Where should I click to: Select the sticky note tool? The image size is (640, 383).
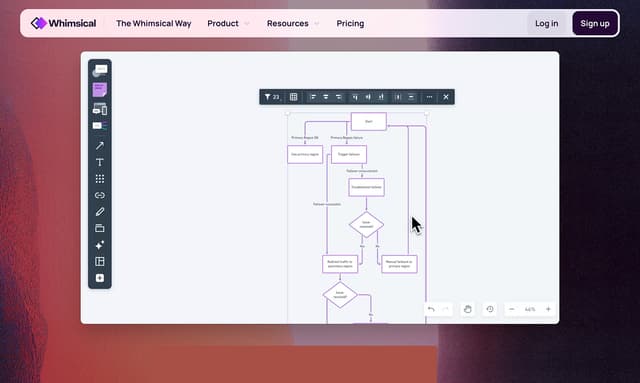coord(100,90)
